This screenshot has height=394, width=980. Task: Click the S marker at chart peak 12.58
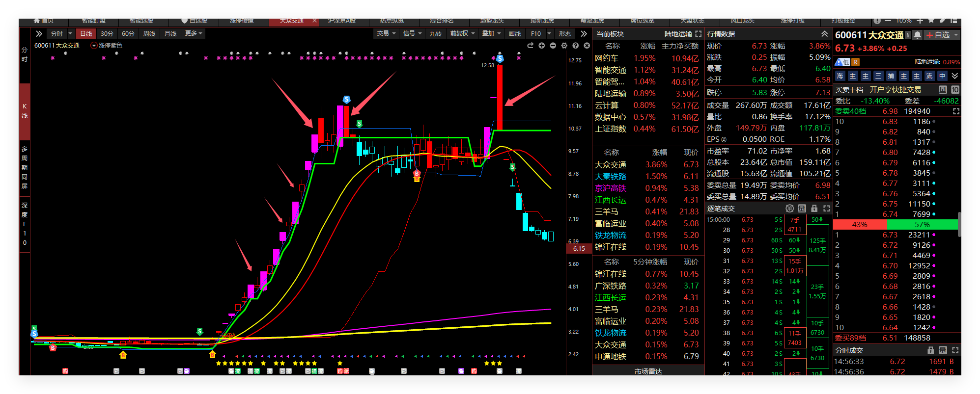tap(500, 59)
